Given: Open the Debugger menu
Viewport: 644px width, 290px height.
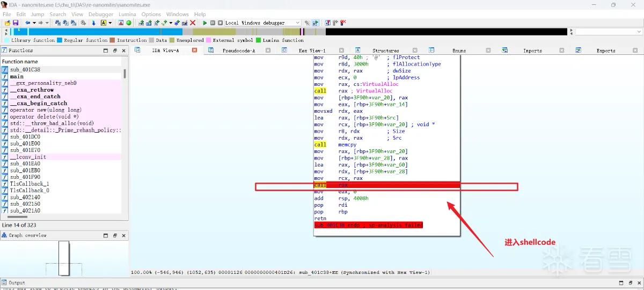Looking at the screenshot, I should [x=101, y=15].
